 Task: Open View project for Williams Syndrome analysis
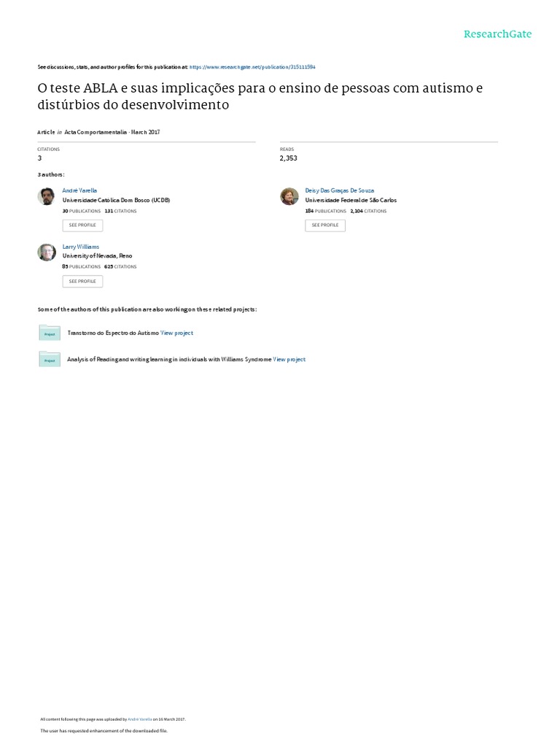tap(289, 360)
